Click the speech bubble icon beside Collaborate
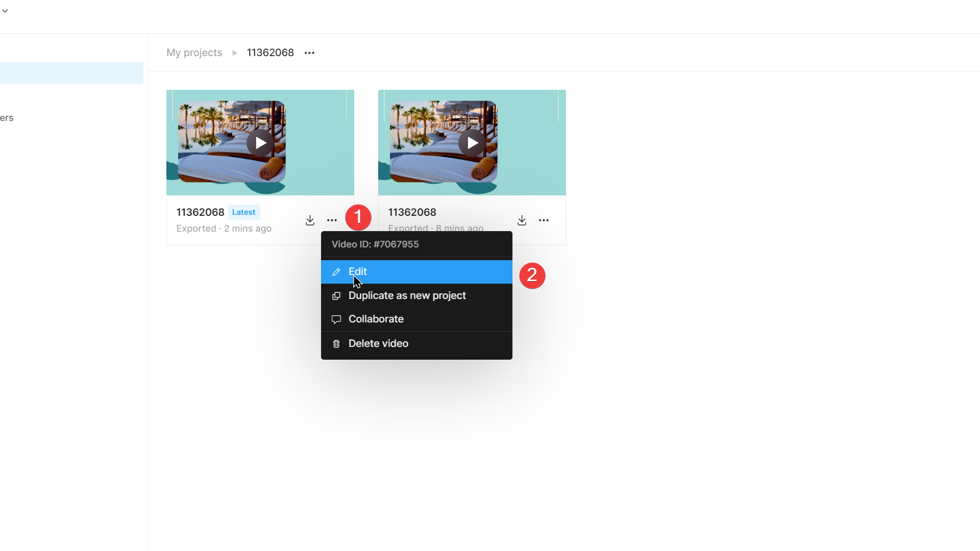This screenshot has height=551, width=980. tap(336, 319)
